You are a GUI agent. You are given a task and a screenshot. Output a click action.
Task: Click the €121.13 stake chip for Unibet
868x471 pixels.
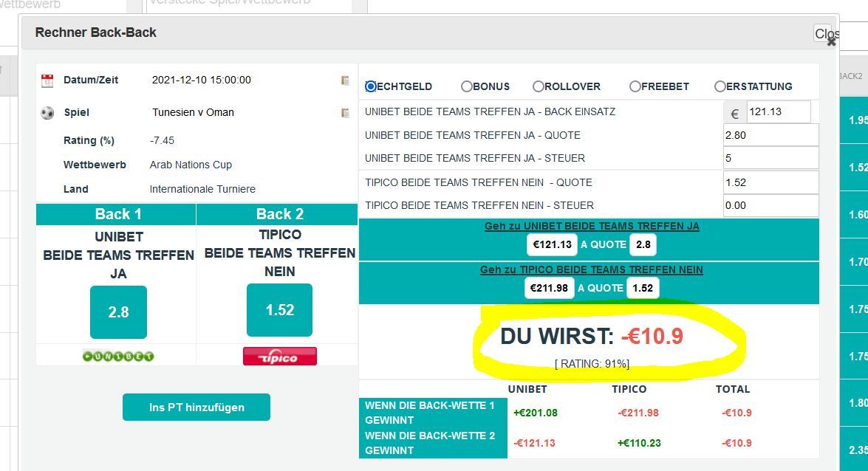point(552,244)
